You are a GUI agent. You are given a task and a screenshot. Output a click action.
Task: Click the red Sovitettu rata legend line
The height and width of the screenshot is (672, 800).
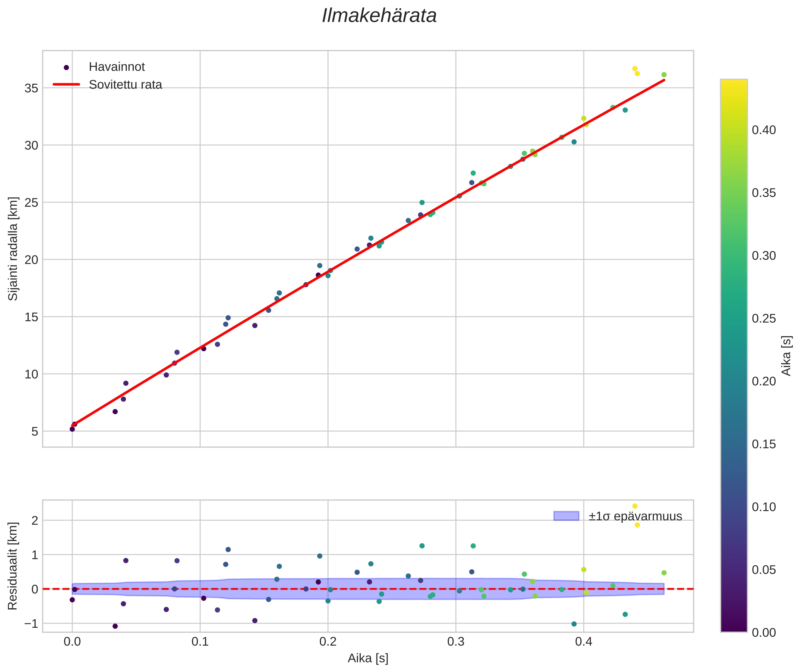(x=66, y=84)
